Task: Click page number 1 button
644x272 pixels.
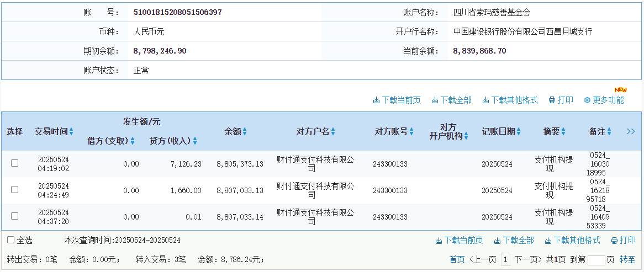Action: (505, 259)
